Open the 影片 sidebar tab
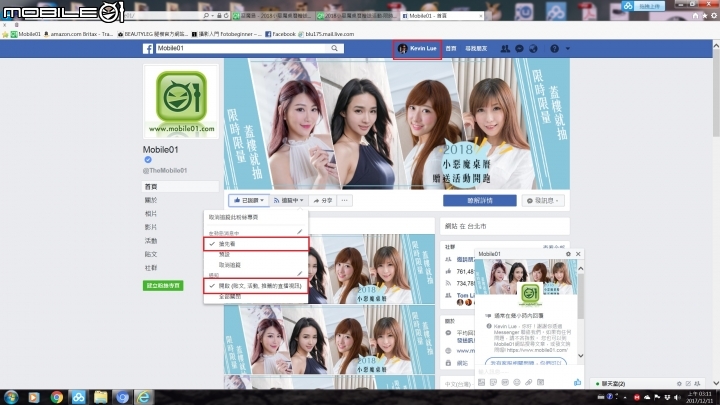 151,227
